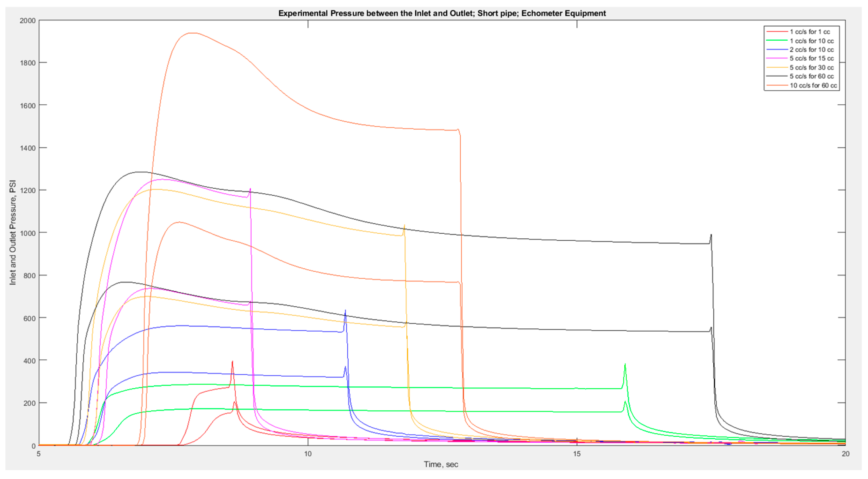Click the magenta curve spike near 1200 PSI

(250, 189)
